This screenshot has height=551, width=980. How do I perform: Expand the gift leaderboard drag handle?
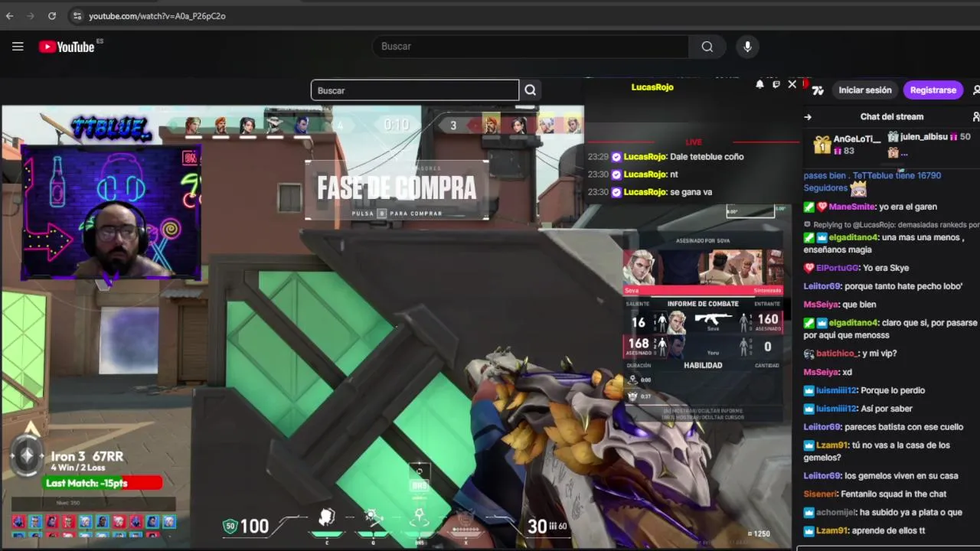[892, 165]
